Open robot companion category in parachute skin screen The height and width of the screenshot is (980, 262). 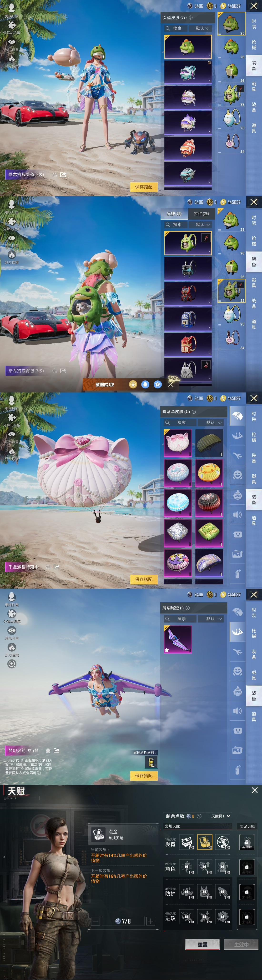pyautogui.click(x=238, y=495)
